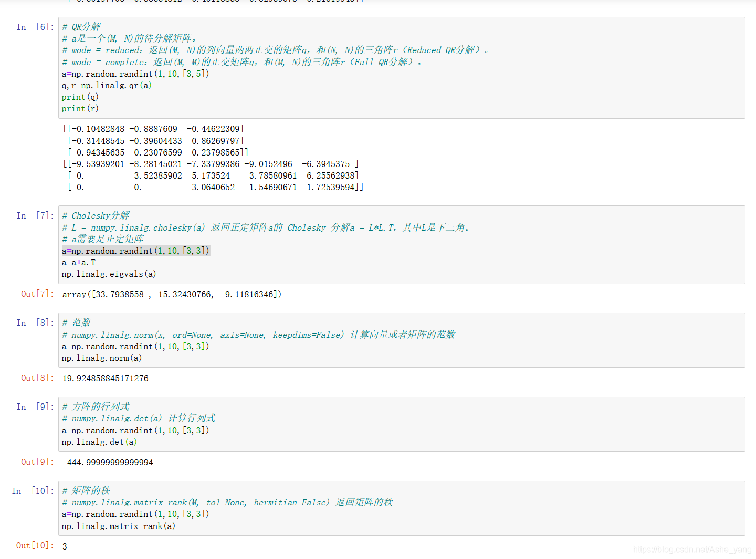Click the In [6] cell prompt
This screenshot has height=559, width=756.
35,27
